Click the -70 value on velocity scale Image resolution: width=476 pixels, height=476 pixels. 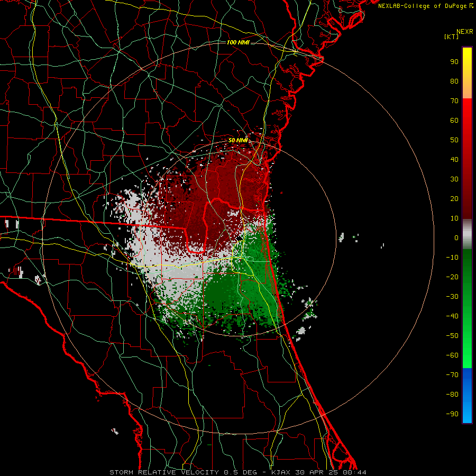point(452,375)
